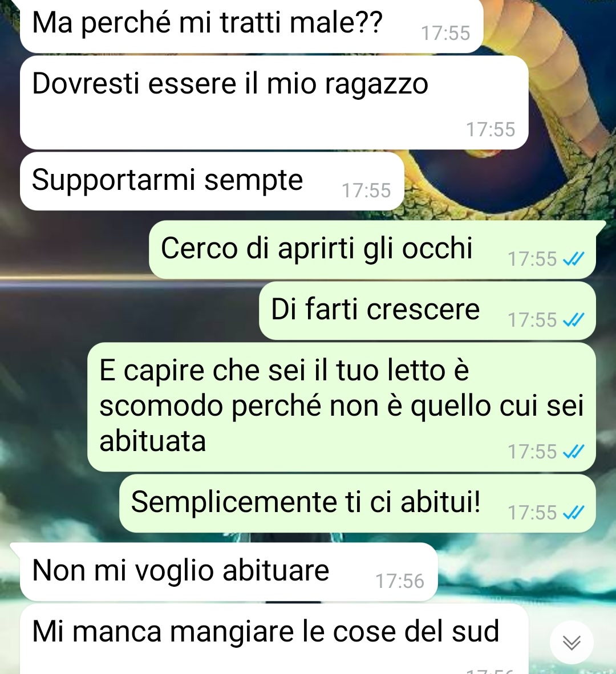The image size is (616, 674).
Task: Select the 'Cerco di aprirti gli occhi' bubble
Action: click(372, 250)
